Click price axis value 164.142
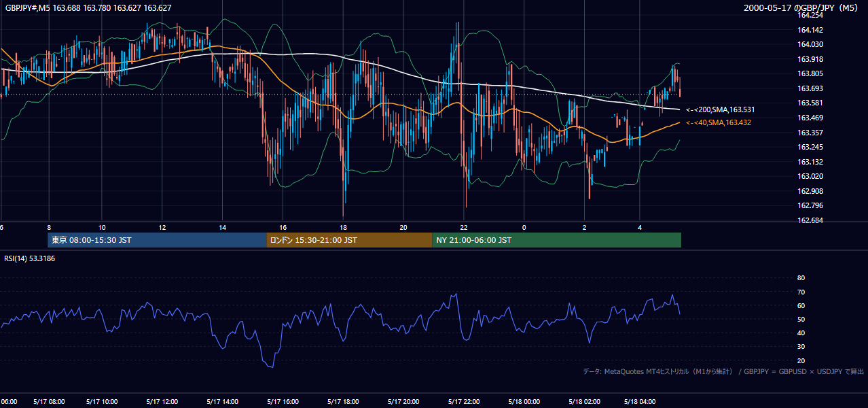 [810, 30]
